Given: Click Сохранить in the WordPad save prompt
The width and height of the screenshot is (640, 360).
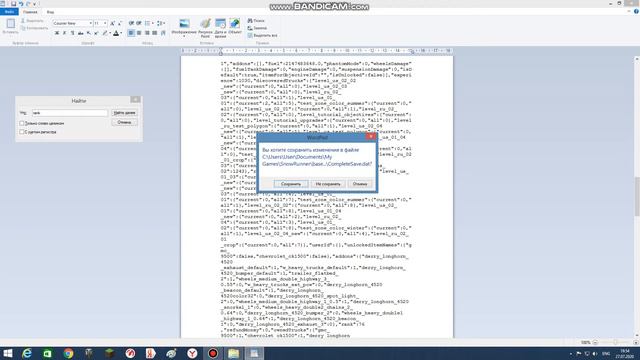Looking at the screenshot, I should (x=291, y=184).
